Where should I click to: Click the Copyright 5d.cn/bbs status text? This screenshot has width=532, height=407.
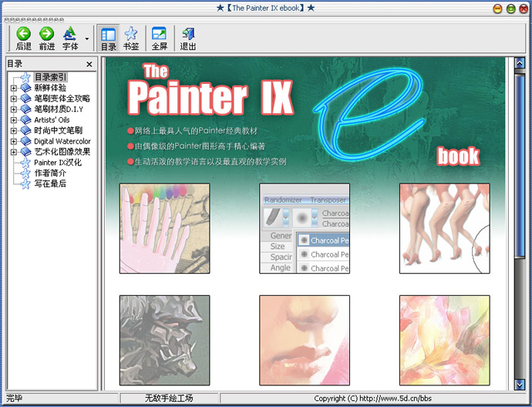pyautogui.click(x=372, y=399)
